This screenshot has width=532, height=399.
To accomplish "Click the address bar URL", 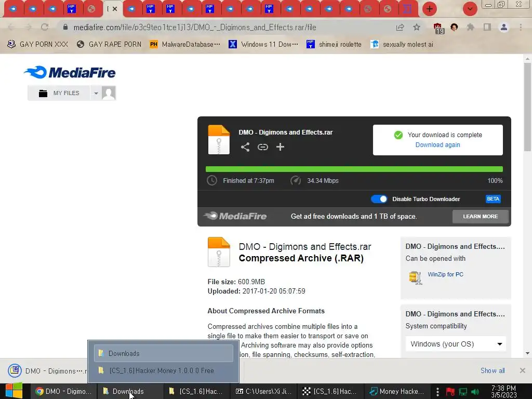I will pos(195,28).
